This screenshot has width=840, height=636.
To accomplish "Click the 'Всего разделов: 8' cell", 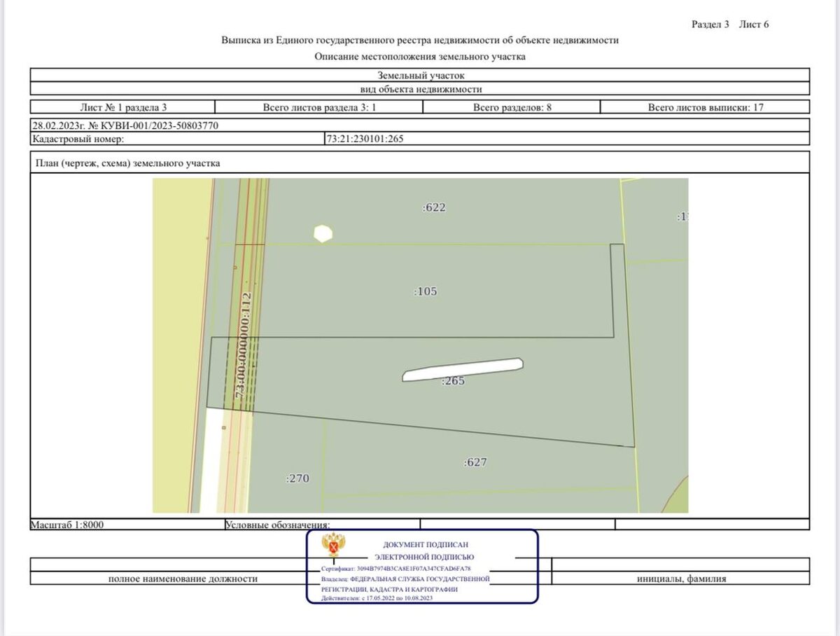I will click(512, 107).
